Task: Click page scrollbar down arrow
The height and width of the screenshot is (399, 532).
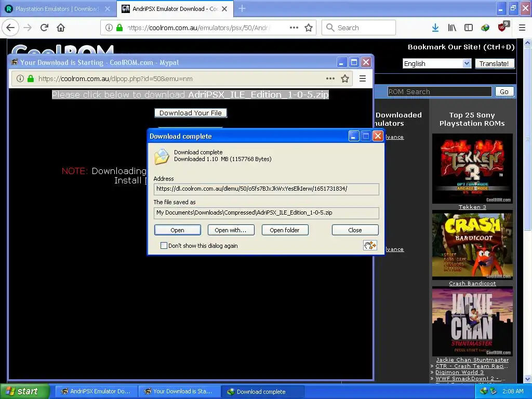Action: [528, 379]
